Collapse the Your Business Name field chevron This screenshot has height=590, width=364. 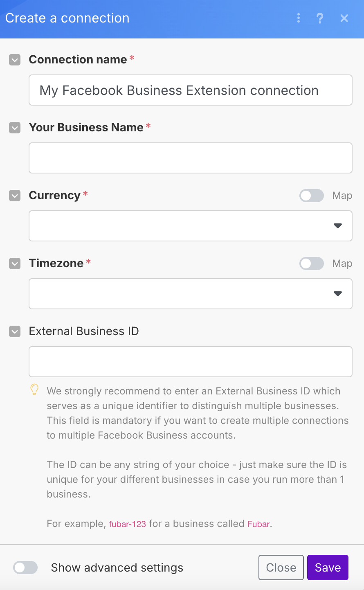coord(15,128)
